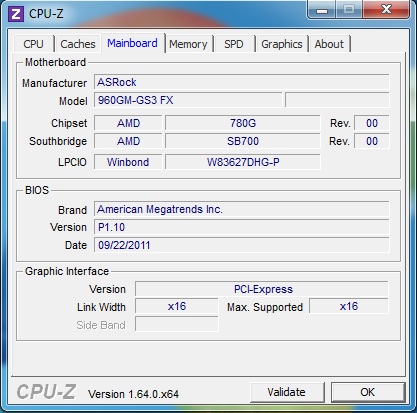The height and width of the screenshot is (413, 417).
Task: Click the Manufacturer field showing ASRock
Action: (x=241, y=82)
